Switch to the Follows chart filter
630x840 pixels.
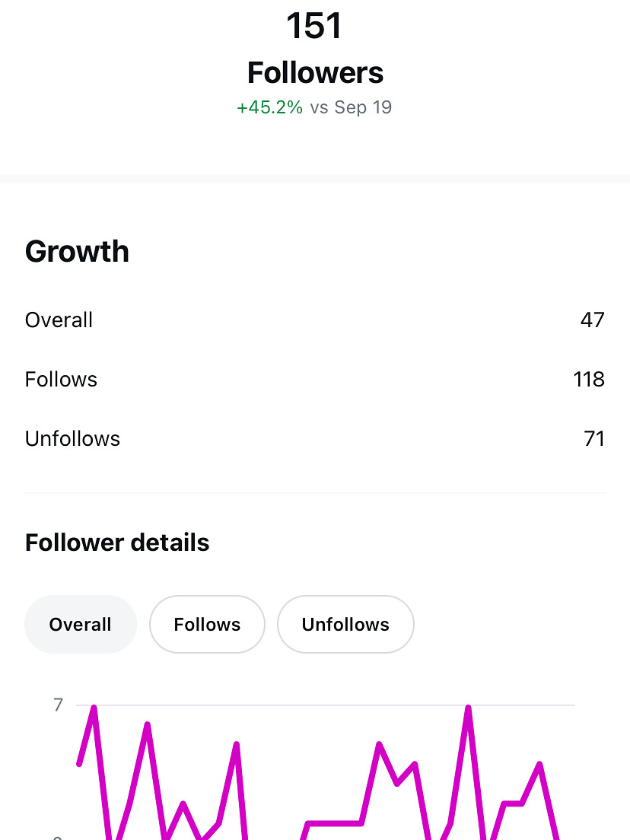point(207,625)
